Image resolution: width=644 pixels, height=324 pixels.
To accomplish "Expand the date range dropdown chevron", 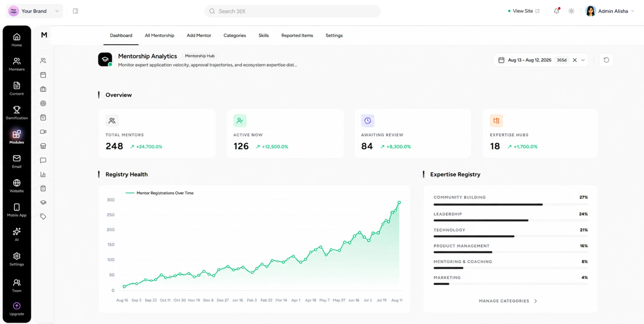I will coord(583,60).
